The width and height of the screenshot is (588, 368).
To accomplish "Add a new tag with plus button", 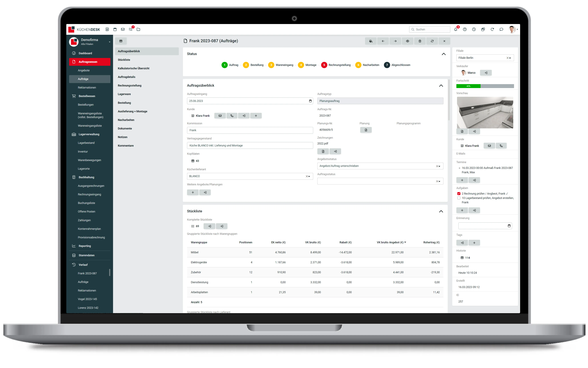I will 474,243.
